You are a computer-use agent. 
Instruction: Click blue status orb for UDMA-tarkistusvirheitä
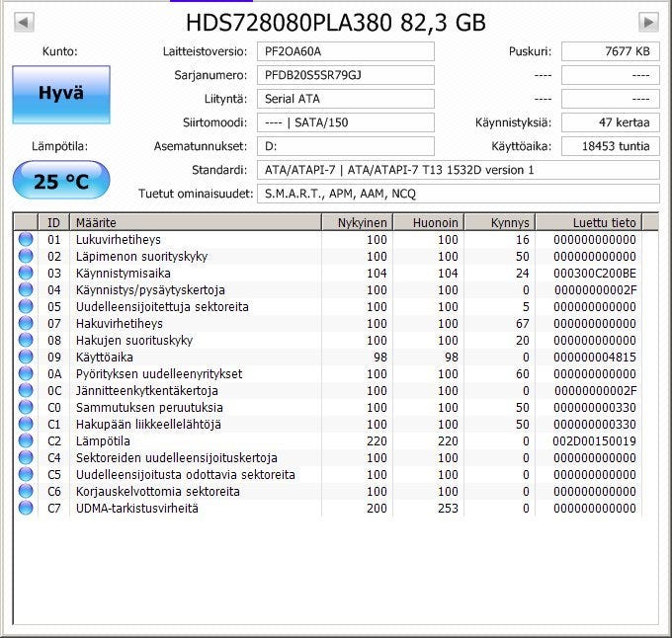[x=26, y=508]
